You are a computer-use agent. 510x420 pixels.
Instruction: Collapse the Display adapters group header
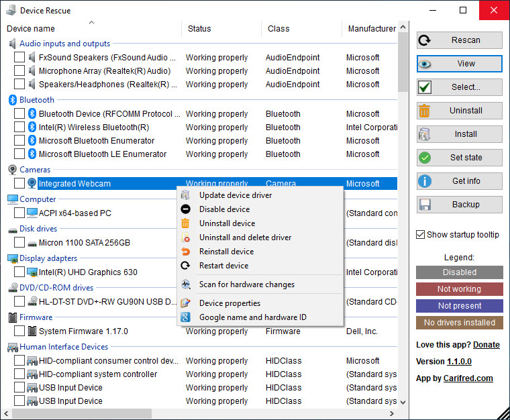point(48,258)
